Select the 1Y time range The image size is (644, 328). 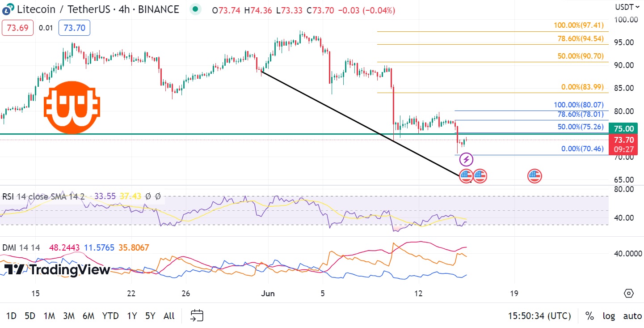[x=132, y=316]
